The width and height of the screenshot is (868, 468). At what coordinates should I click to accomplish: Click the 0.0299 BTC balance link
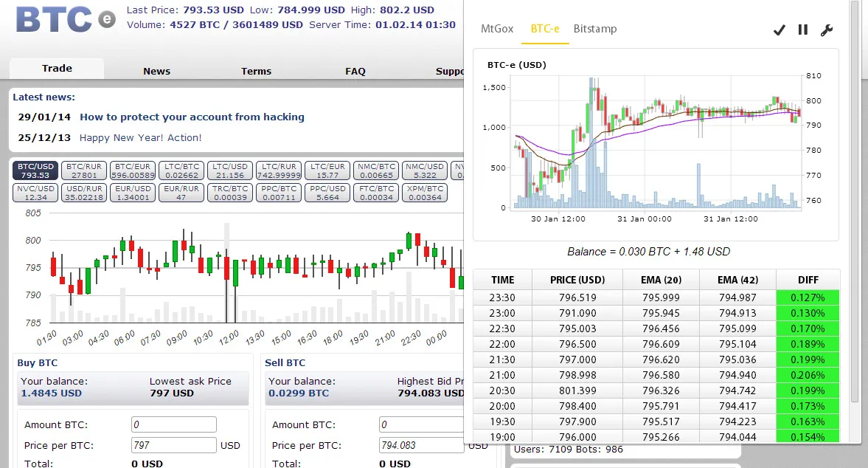(x=299, y=393)
